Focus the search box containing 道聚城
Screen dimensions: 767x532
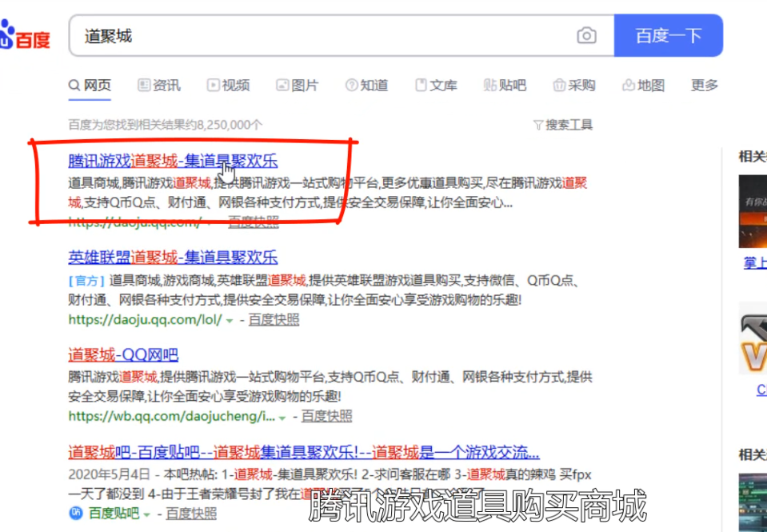tap(342, 35)
